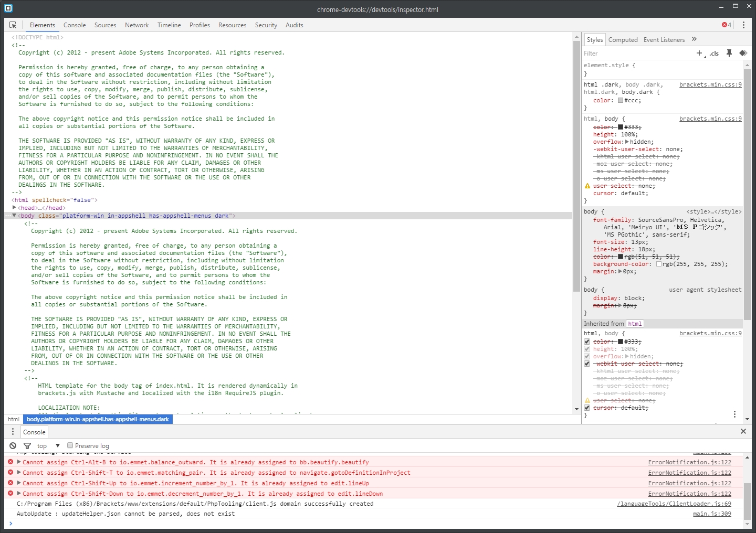
Task: Open ErrorNotification.js:122 link for Ctrl-Alt-B error
Action: [x=690, y=462]
